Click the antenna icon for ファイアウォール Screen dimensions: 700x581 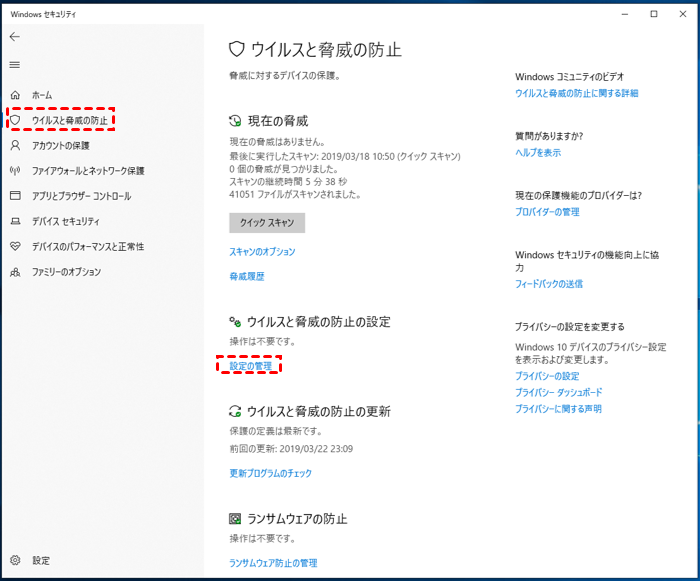pyautogui.click(x=15, y=171)
